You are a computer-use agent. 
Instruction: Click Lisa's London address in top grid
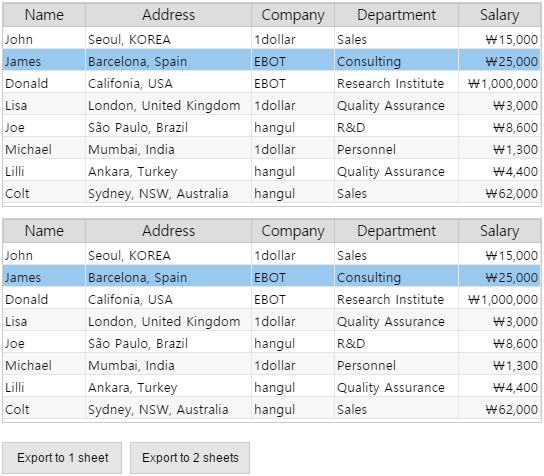click(169, 105)
